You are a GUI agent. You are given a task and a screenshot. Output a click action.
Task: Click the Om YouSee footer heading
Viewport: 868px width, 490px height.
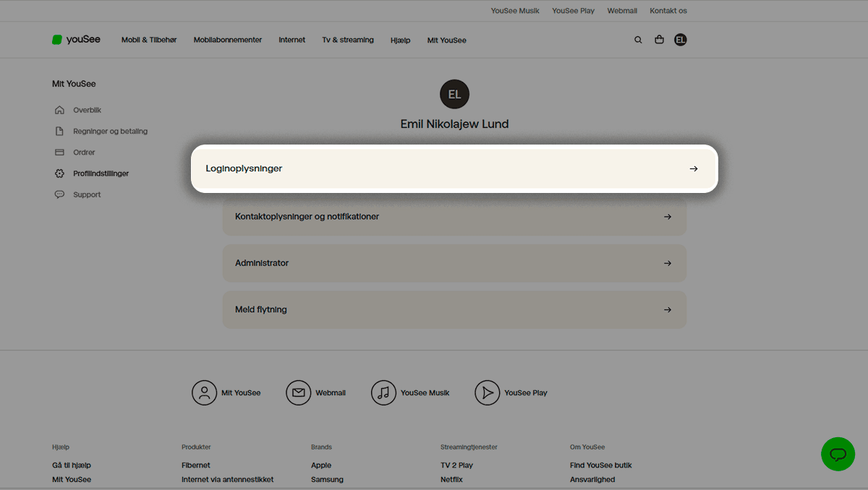[587, 447]
